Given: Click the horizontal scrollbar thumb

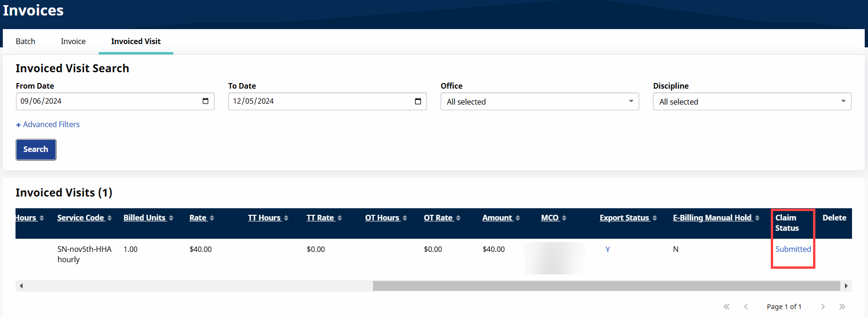Looking at the screenshot, I should coord(606,286).
